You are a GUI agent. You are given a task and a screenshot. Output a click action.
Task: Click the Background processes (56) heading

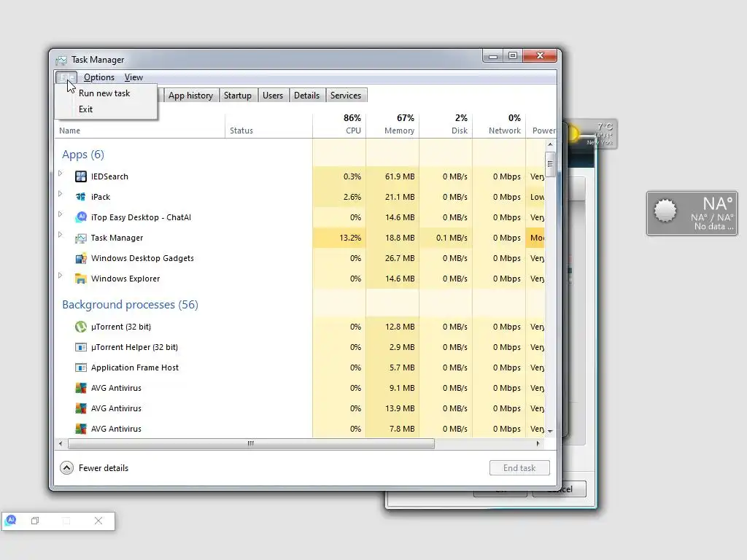[x=130, y=305]
